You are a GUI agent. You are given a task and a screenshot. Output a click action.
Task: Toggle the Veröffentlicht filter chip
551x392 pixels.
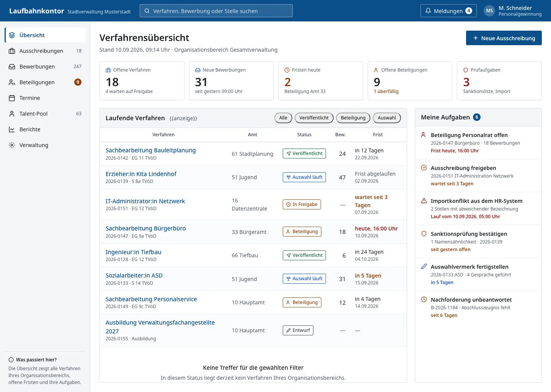point(314,118)
